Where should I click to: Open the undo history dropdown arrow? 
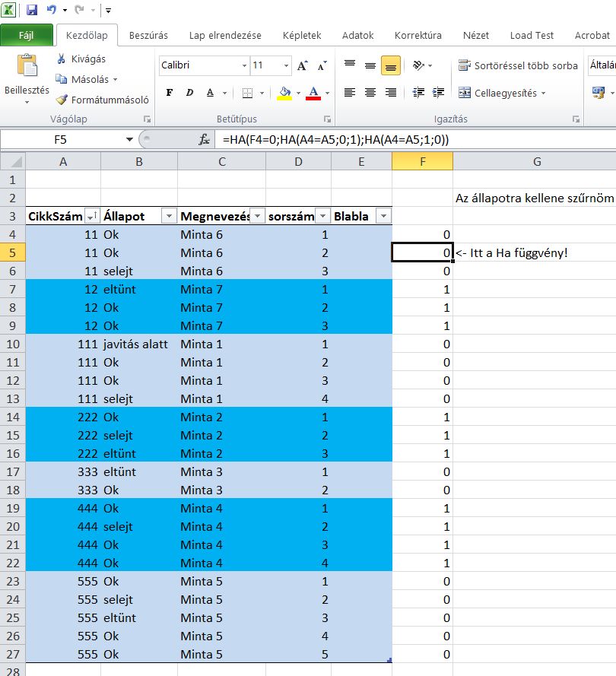click(x=65, y=10)
